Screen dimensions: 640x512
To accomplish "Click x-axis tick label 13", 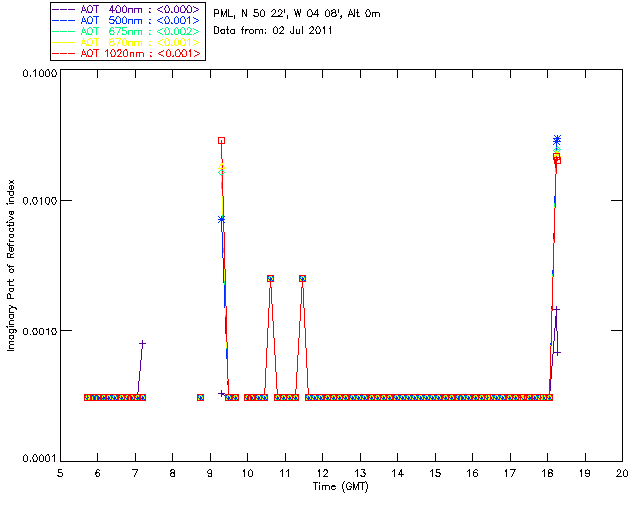I will click(360, 473).
